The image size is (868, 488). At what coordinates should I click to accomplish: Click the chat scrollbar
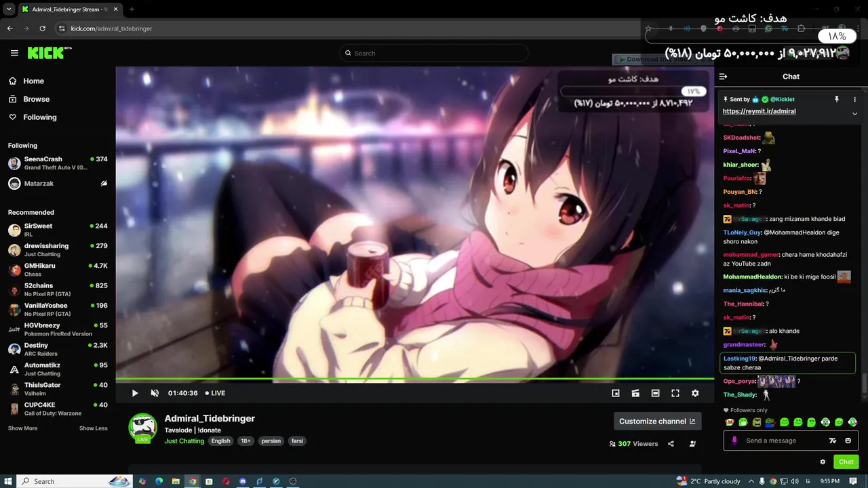(864, 382)
